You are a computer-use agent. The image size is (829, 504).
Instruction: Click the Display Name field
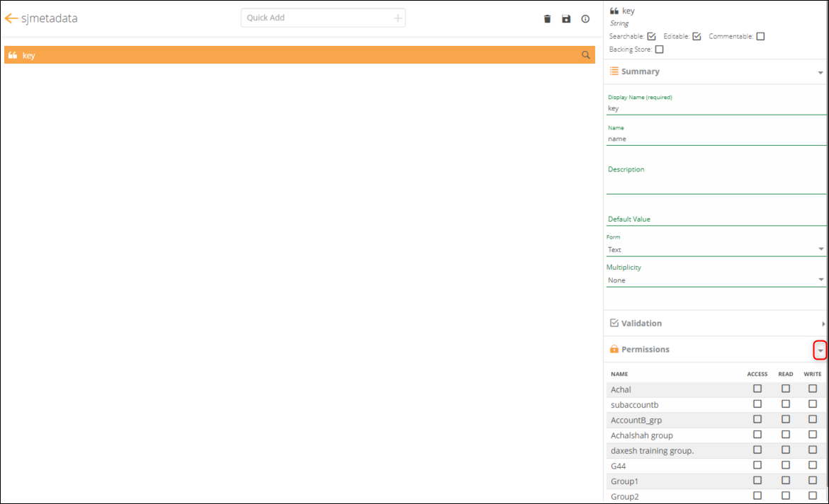pos(716,108)
